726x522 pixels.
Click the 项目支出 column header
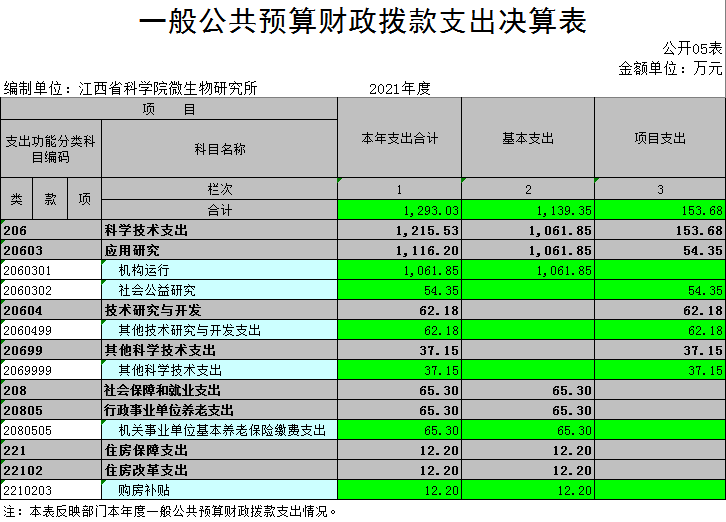(660, 138)
